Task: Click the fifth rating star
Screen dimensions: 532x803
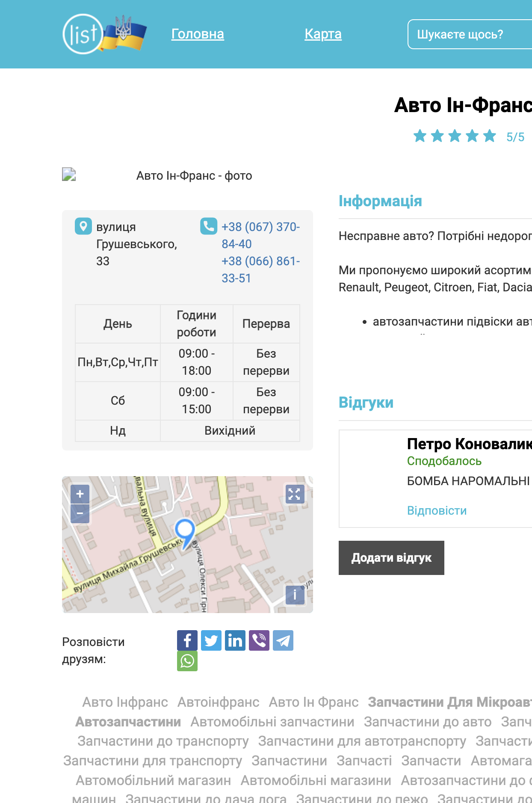Action: pos(489,136)
